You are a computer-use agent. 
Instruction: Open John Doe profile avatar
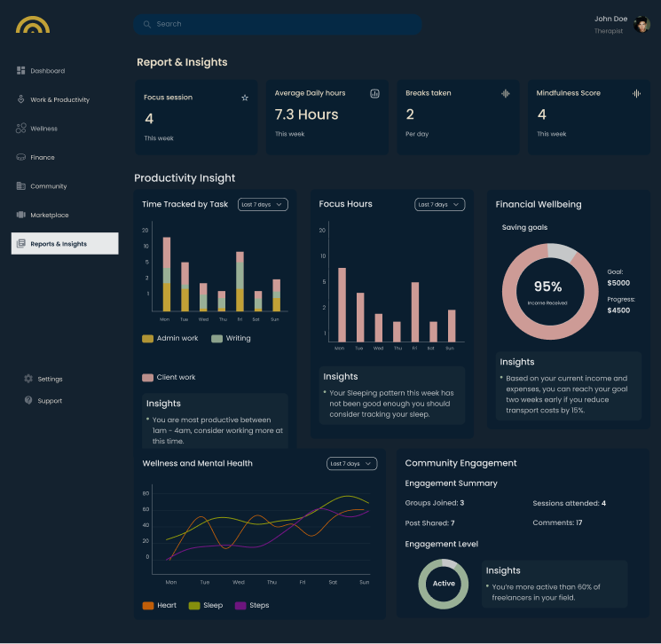point(641,25)
